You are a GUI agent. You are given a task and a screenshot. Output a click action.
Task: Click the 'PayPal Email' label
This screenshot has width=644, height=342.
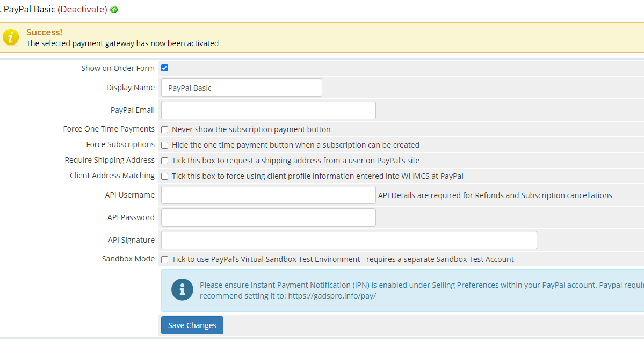[132, 110]
